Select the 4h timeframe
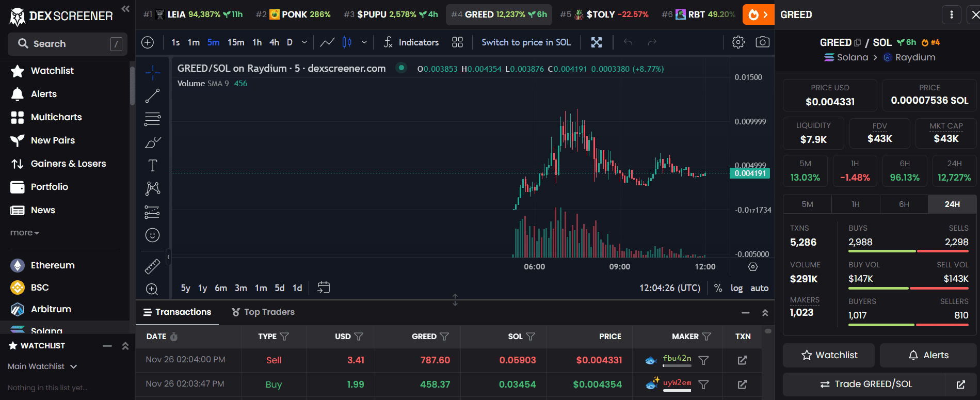This screenshot has height=400, width=980. (x=274, y=42)
